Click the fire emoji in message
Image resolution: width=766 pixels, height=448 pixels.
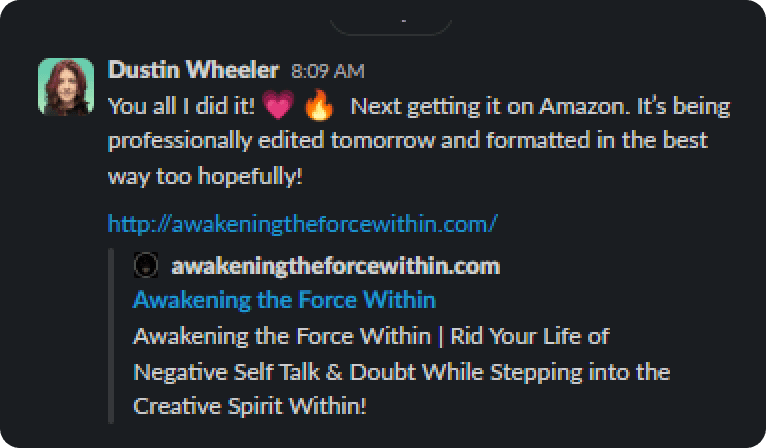[319, 105]
